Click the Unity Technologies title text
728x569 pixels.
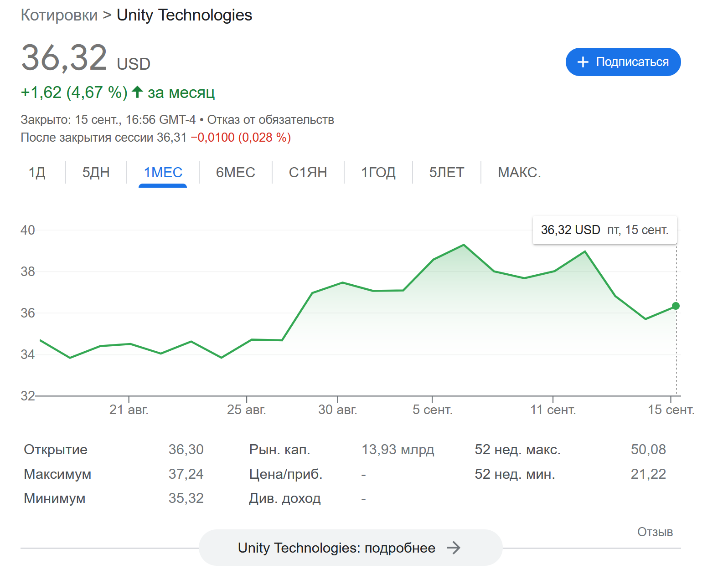(185, 15)
